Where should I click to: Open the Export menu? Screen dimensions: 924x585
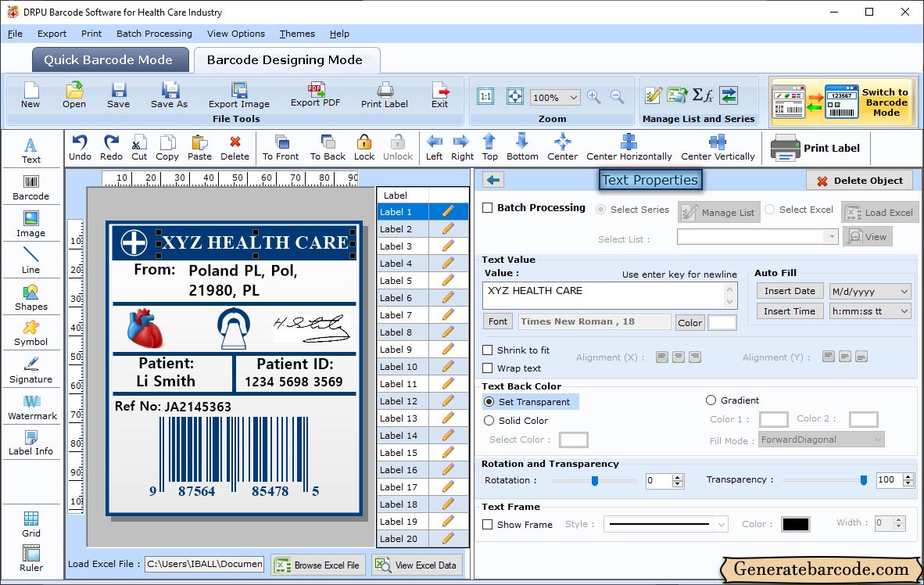tap(52, 34)
